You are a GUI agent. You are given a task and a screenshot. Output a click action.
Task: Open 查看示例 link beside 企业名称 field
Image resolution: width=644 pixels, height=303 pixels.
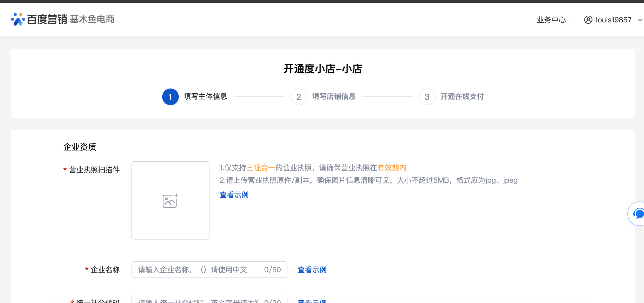312,270
